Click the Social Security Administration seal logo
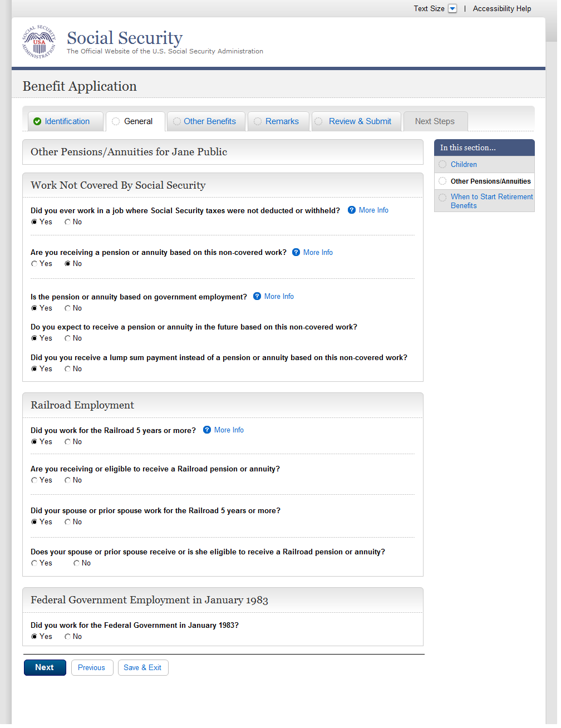The image size is (561, 728). point(39,42)
